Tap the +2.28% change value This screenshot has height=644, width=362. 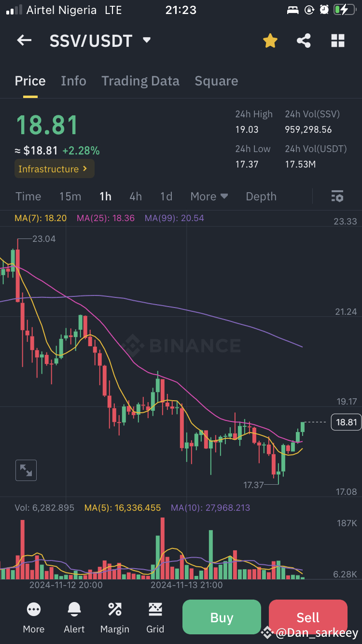point(81,151)
